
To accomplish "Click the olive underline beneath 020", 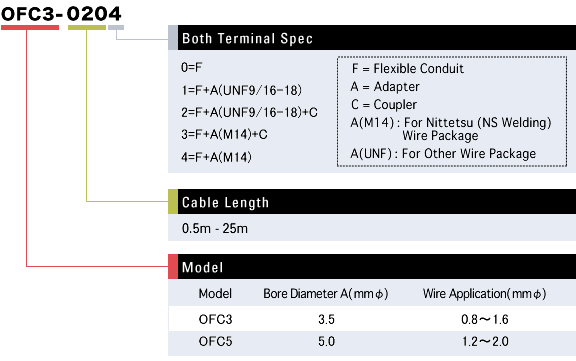I will 87,28.
